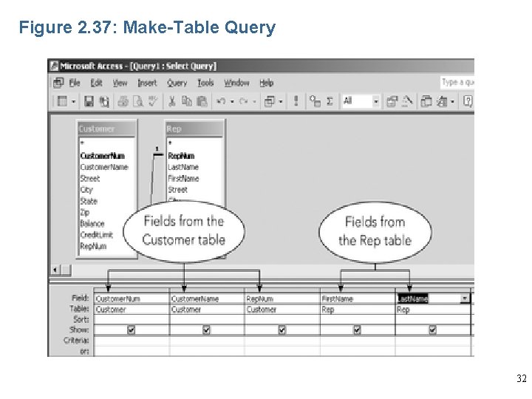Click the Redo arrow icon
This screenshot has width=532, height=399.
(x=243, y=101)
